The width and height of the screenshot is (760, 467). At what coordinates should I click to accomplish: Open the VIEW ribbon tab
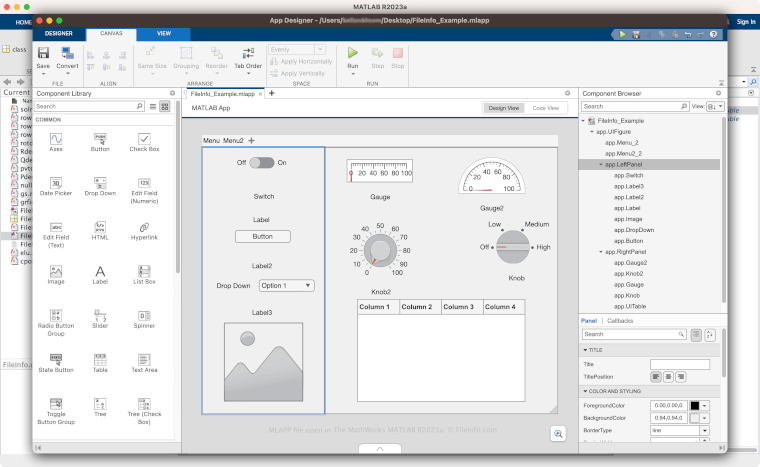tap(163, 33)
